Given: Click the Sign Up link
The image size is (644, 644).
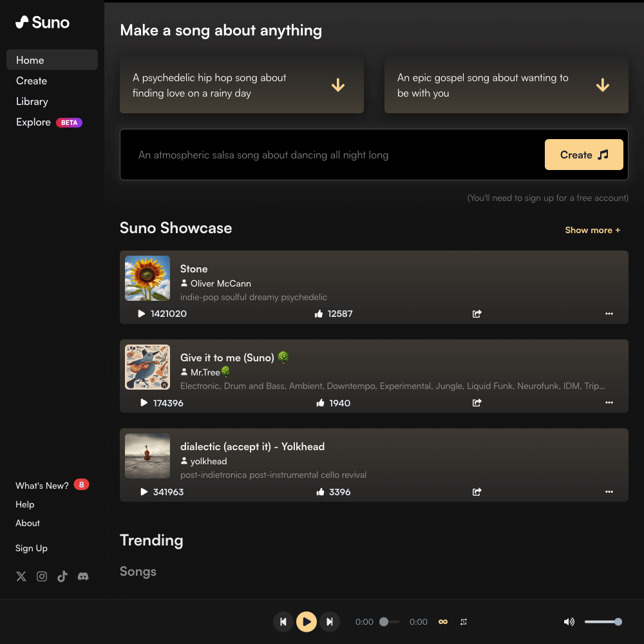Looking at the screenshot, I should (32, 548).
